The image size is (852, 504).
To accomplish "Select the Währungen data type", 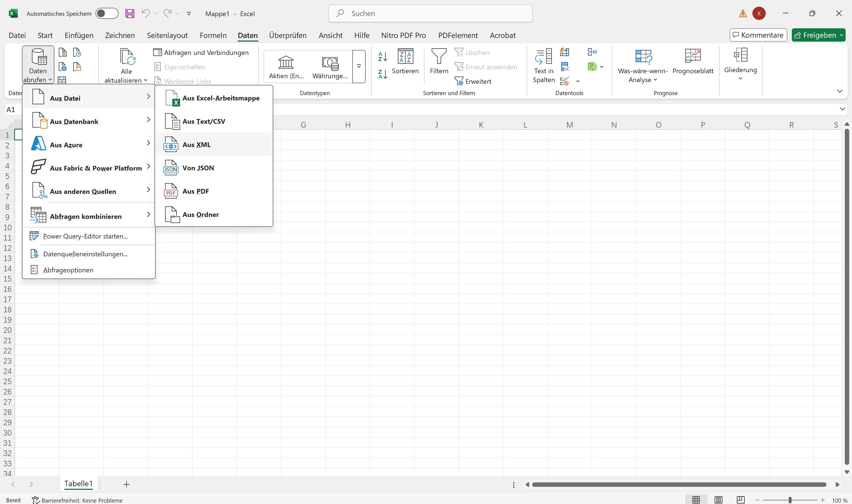I will point(330,67).
